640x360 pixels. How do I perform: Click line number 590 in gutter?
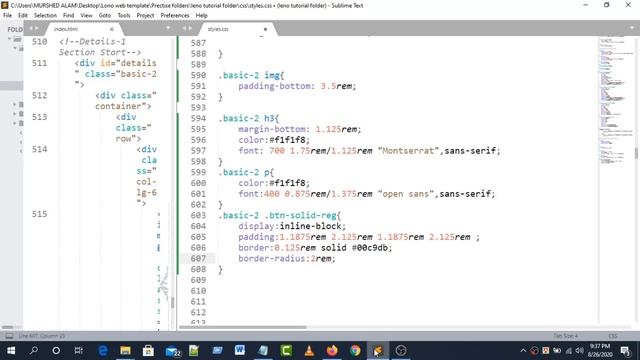coord(198,75)
